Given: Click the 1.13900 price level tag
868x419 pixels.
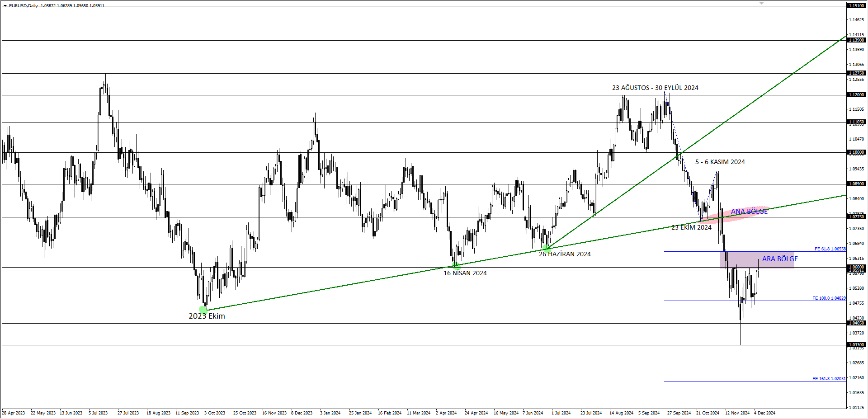Looking at the screenshot, I should [856, 40].
